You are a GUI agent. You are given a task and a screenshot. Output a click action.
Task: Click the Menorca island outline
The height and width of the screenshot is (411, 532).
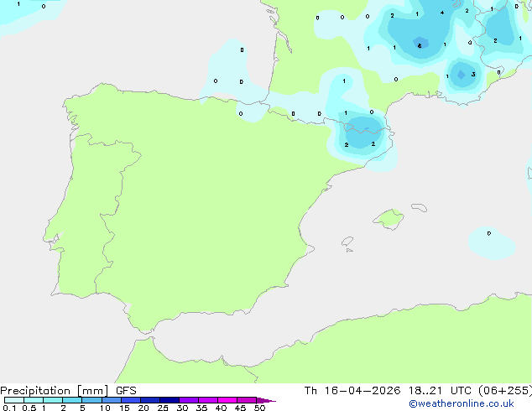tap(420, 207)
